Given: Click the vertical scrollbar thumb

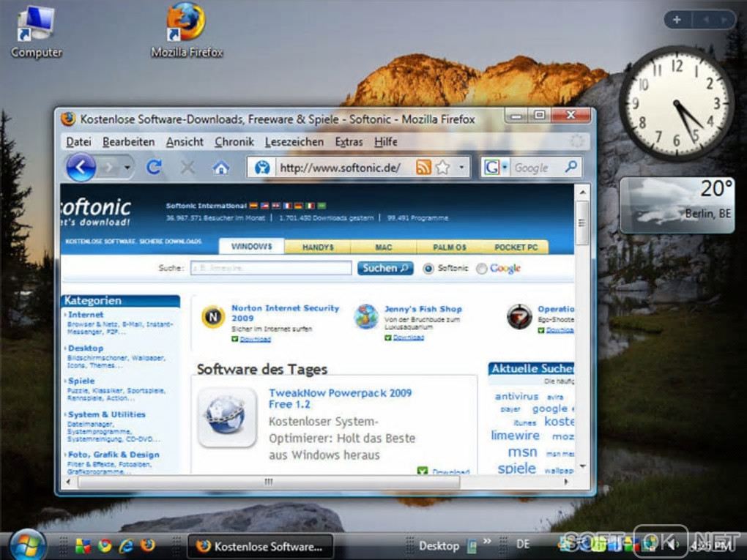Looking at the screenshot, I should [x=581, y=223].
